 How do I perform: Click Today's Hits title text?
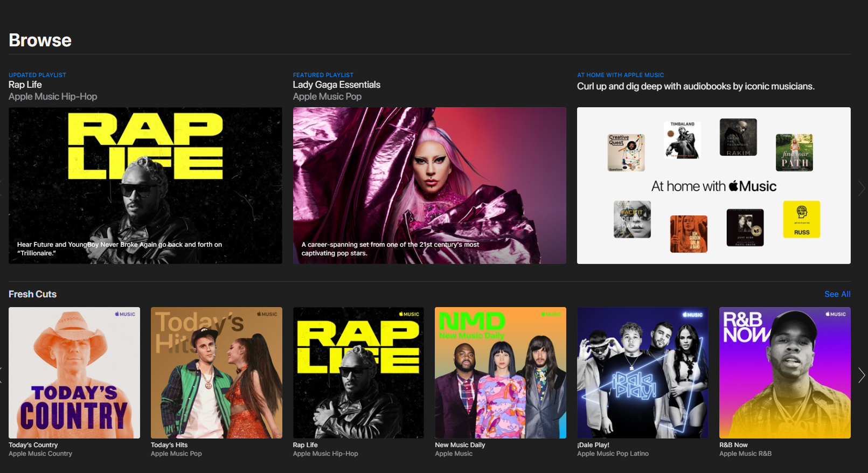169,445
